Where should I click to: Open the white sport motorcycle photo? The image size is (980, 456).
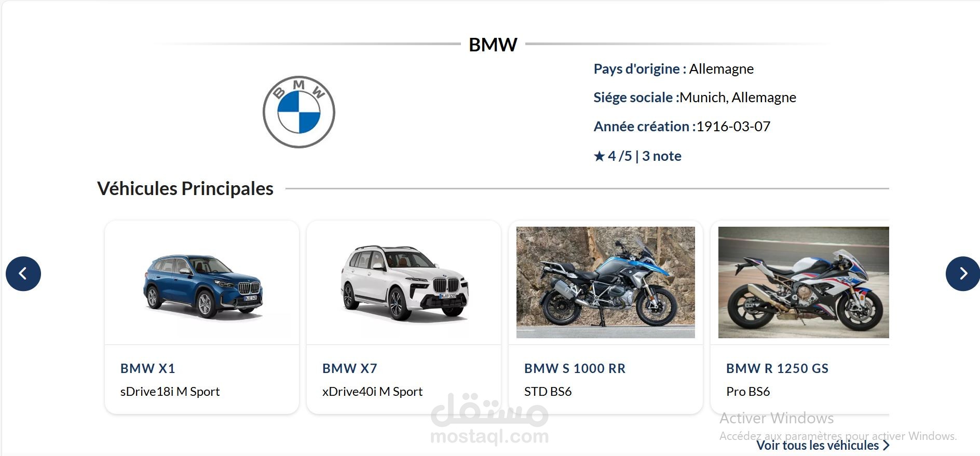click(x=804, y=282)
